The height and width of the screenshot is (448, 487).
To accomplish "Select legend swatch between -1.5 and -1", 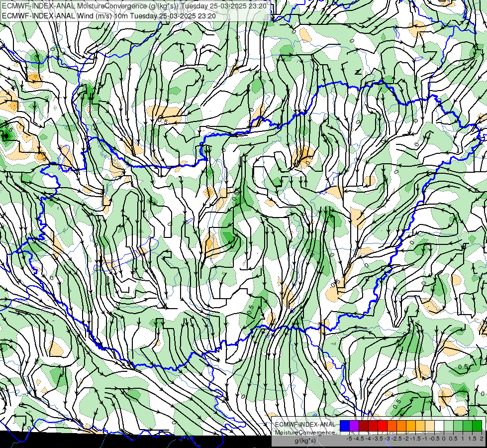I will point(420,426).
